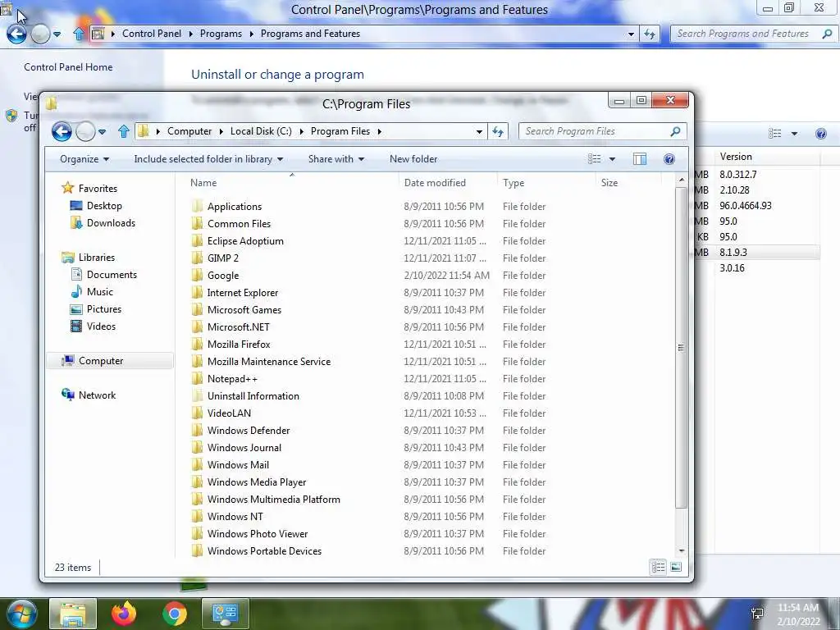Toggle the preview pane icon
Viewport: 840px width, 630px height.
point(640,159)
